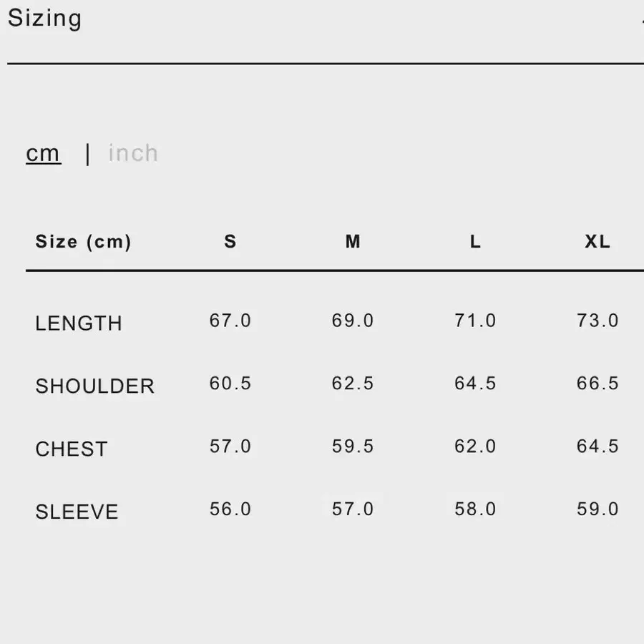The image size is (644, 644).
Task: Click the 62.0 chest value for L
Action: click(x=475, y=446)
